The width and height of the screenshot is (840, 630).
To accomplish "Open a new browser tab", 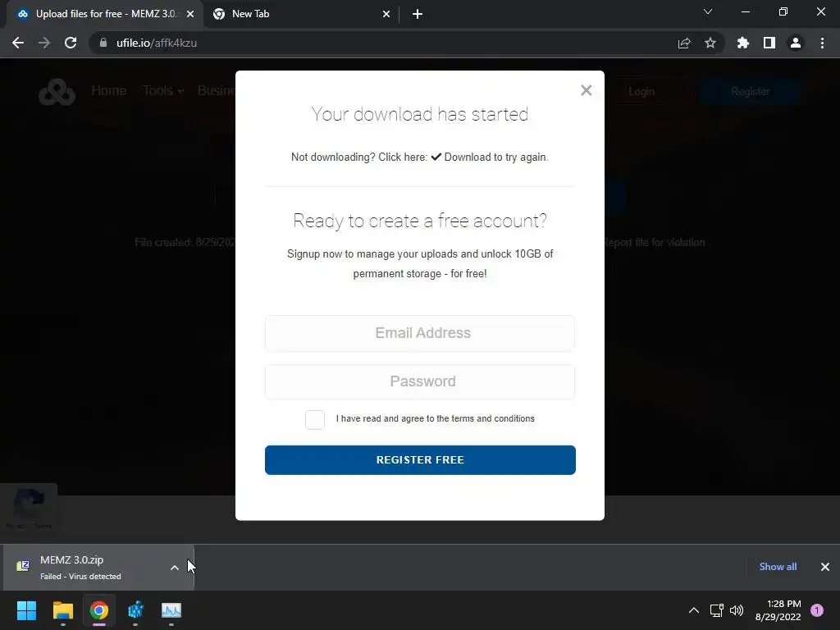I will point(418,14).
